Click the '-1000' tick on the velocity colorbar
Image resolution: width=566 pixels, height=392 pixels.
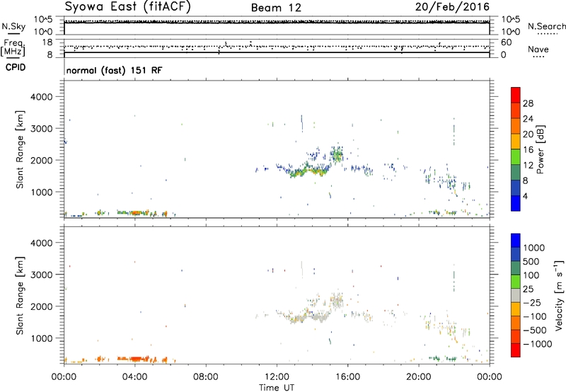[x=538, y=344]
